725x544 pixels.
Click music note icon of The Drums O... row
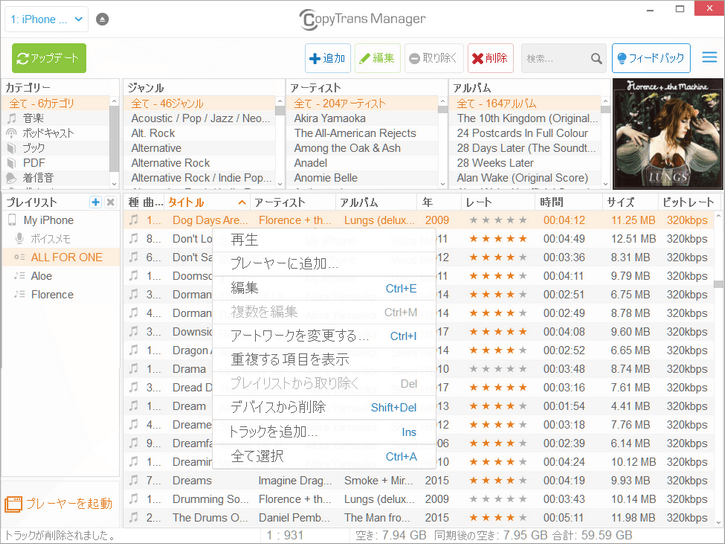(134, 517)
